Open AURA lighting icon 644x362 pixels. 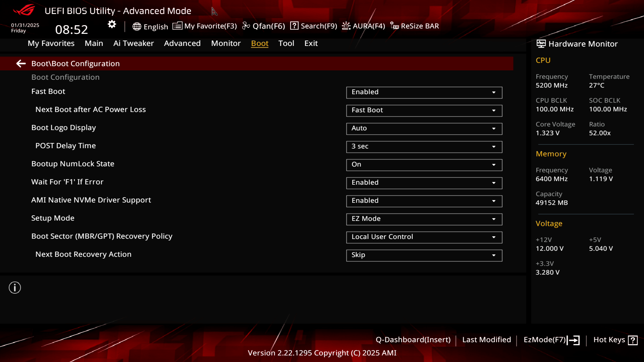[x=346, y=26]
